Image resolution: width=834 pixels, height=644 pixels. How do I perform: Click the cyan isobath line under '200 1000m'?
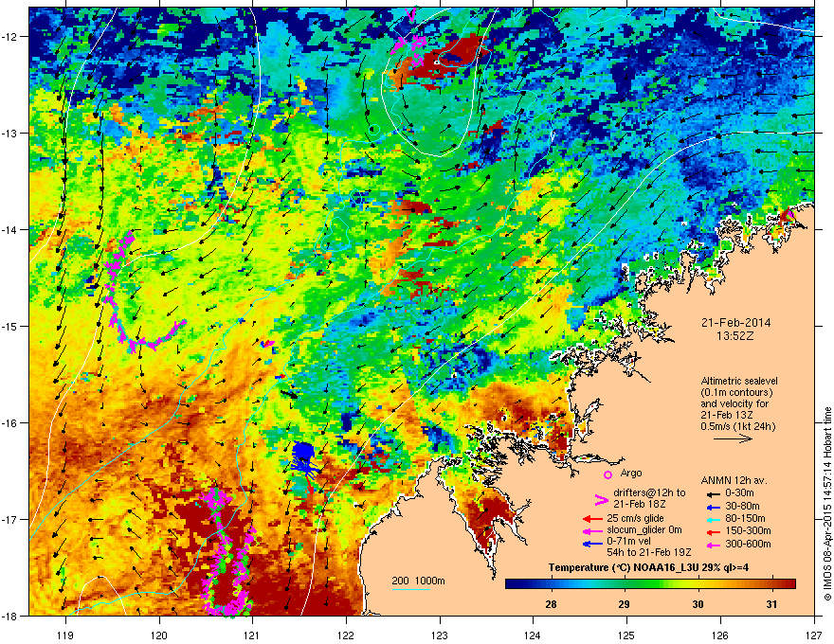pos(411,589)
